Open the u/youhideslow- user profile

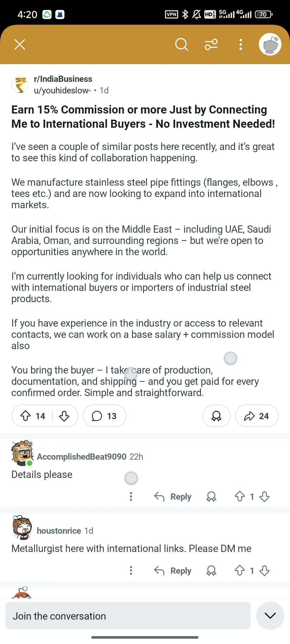coord(62,90)
